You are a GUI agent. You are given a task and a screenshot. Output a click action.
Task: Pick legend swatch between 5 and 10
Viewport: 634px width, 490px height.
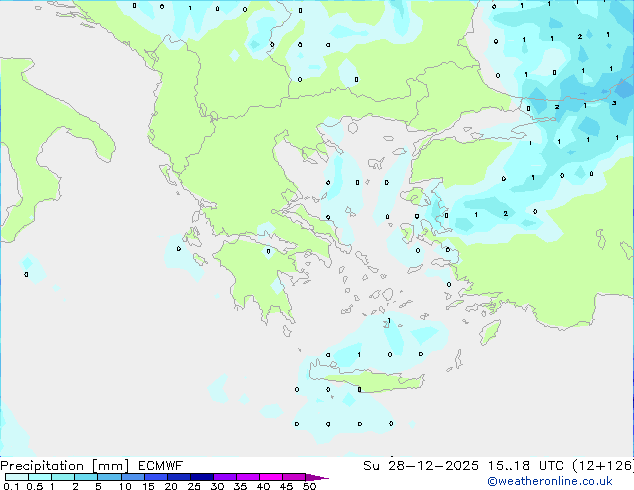[x=109, y=477]
